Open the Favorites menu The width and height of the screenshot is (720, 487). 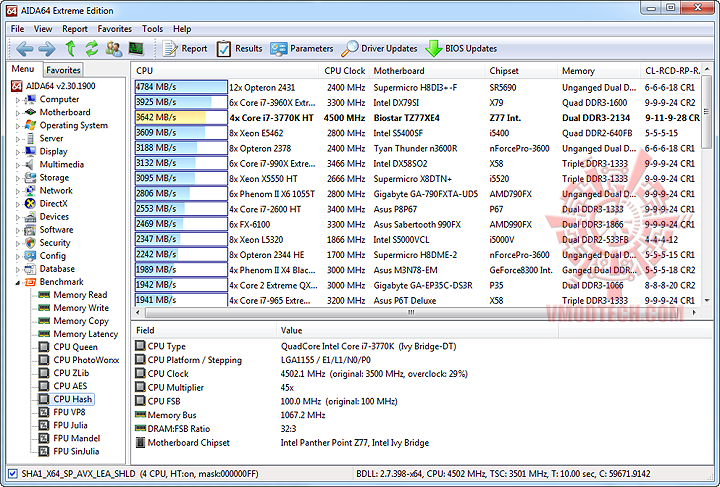115,29
